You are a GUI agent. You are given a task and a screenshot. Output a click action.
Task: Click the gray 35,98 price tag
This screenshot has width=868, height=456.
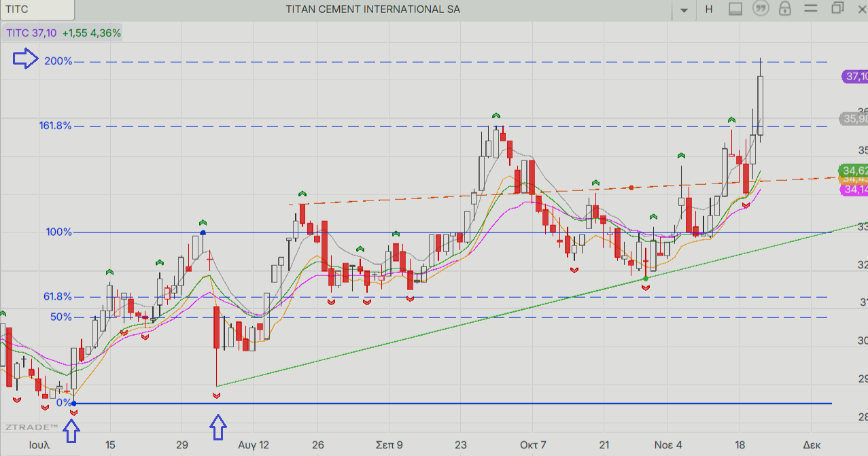pyautogui.click(x=855, y=119)
